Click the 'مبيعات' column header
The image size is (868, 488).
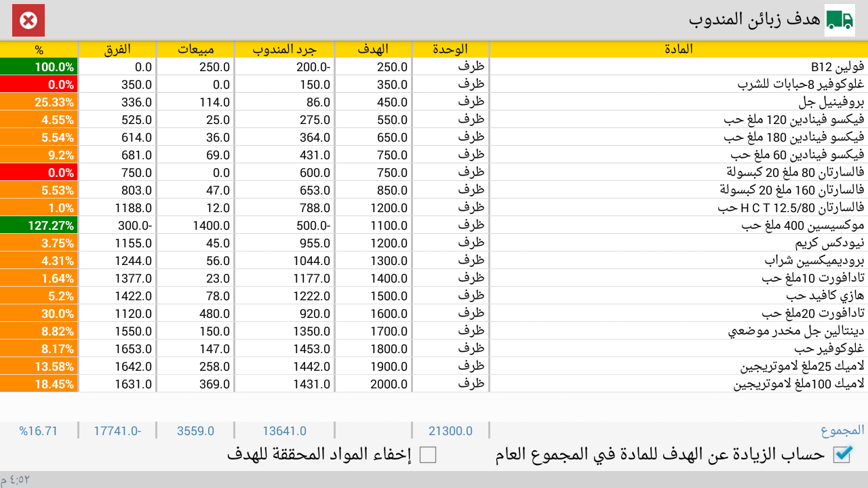coord(195,49)
